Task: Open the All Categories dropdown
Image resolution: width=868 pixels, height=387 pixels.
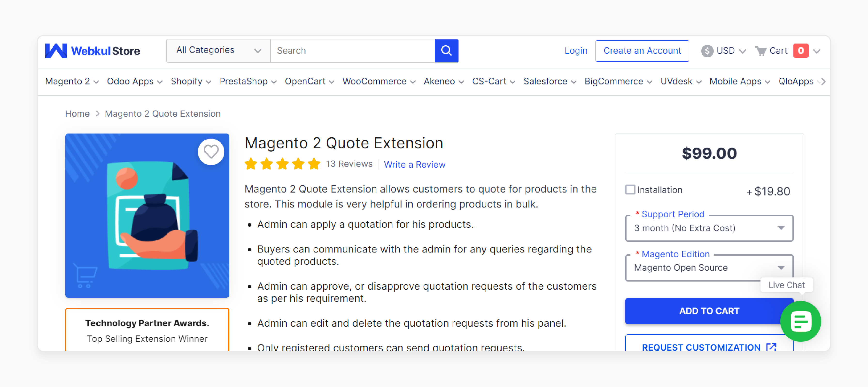Action: (x=218, y=51)
